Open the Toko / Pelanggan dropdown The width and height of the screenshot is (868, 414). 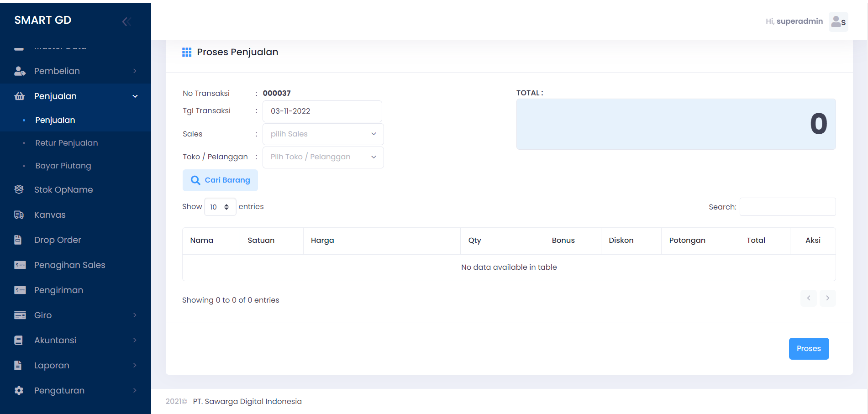(x=323, y=157)
